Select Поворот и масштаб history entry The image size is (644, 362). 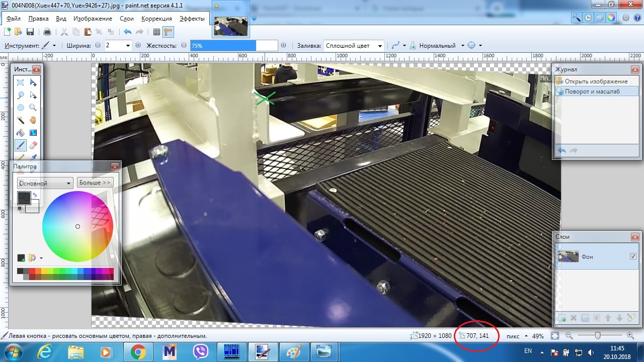click(x=596, y=92)
